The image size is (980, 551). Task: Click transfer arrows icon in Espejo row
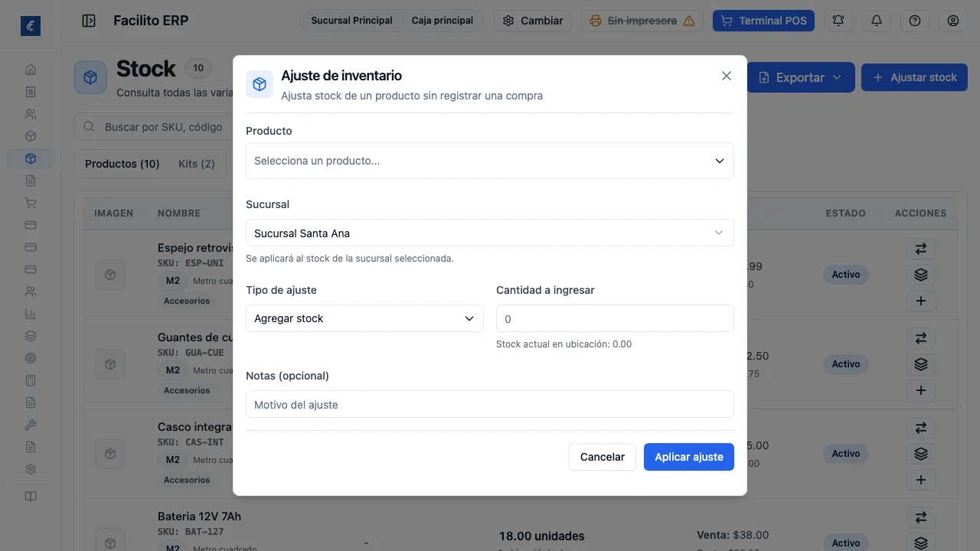click(x=921, y=249)
